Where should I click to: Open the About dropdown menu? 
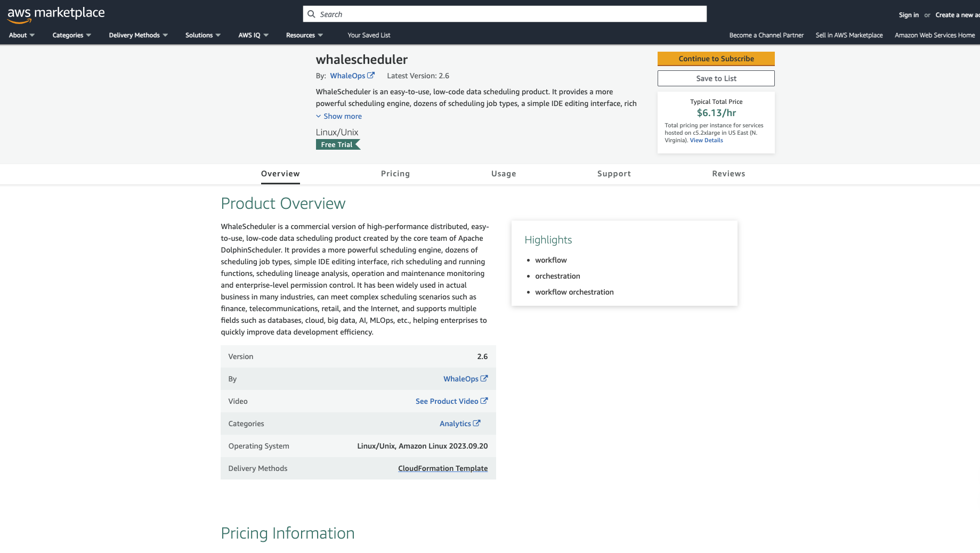click(x=22, y=35)
